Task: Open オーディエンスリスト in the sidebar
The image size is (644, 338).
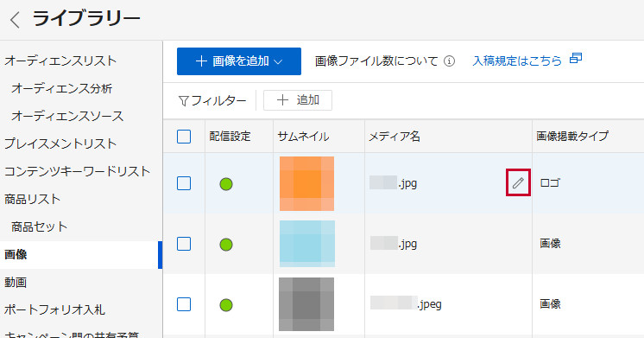Action: point(60,61)
